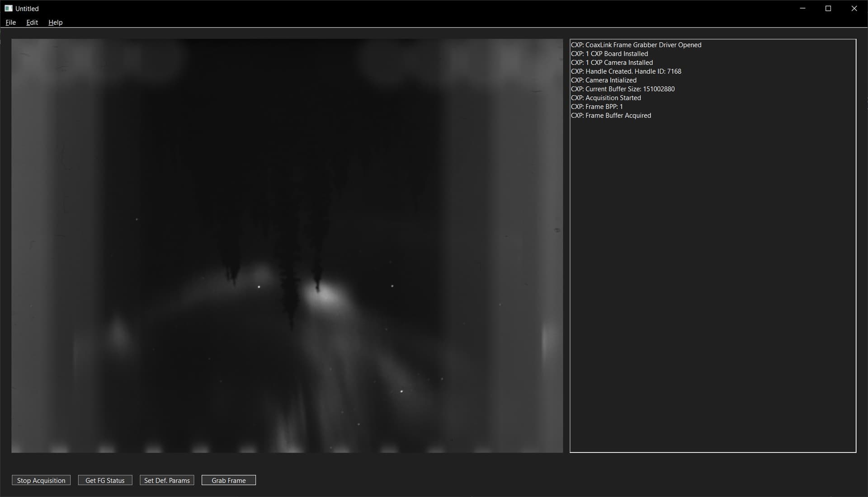Click the Grab Frame button
The height and width of the screenshot is (497, 868).
coord(229,480)
